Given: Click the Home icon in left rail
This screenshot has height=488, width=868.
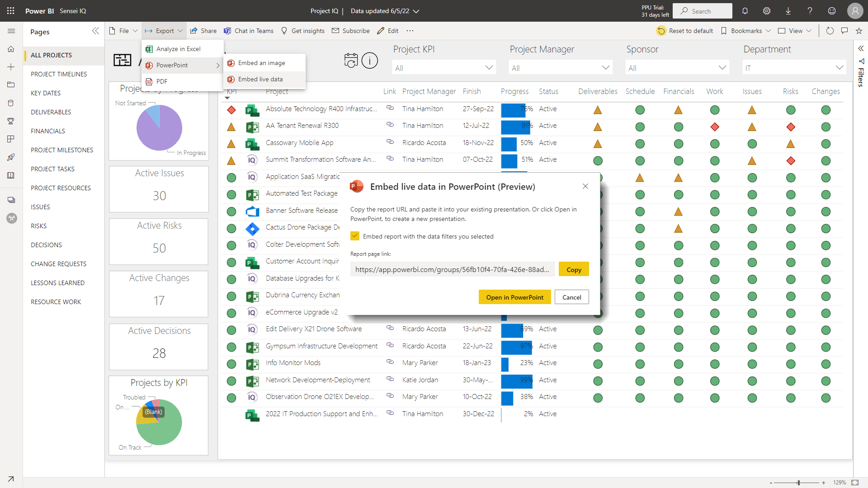Looking at the screenshot, I should pos(11,49).
